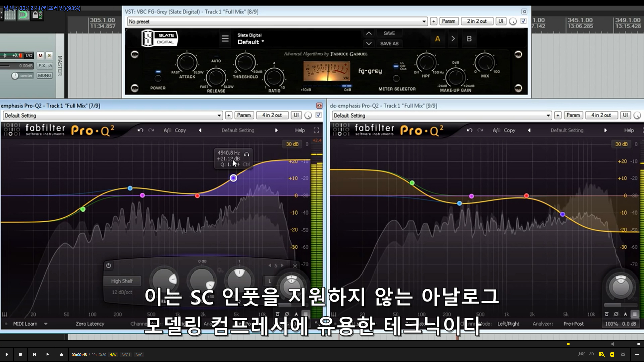Solo the master track with S
The image size is (644, 362).
click(49, 55)
